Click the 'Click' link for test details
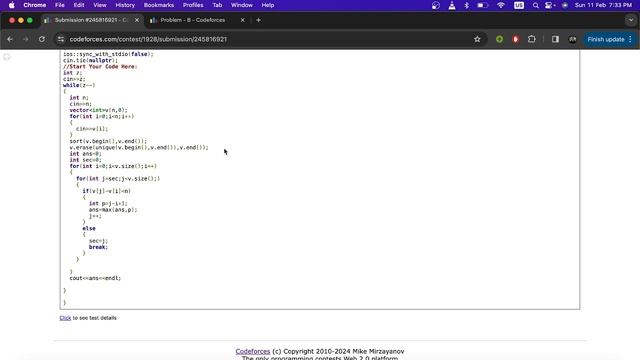Image resolution: width=640 pixels, height=360 pixels. coord(65,318)
